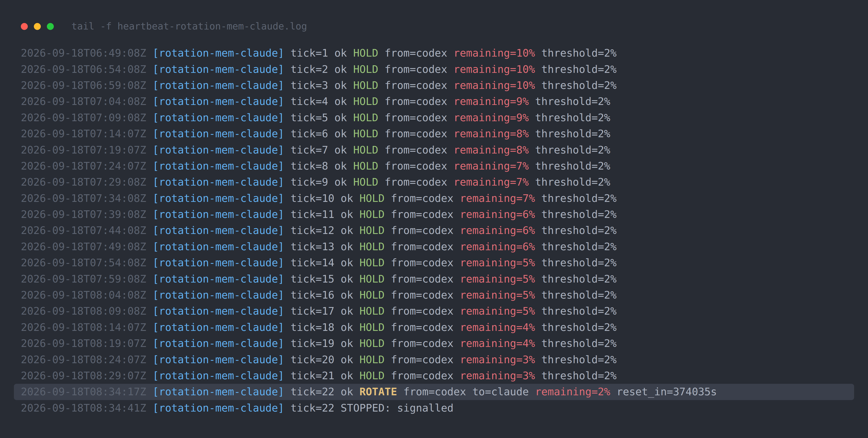Click 'tick=15' in the log
This screenshot has height=438, width=868.
pyautogui.click(x=312, y=279)
